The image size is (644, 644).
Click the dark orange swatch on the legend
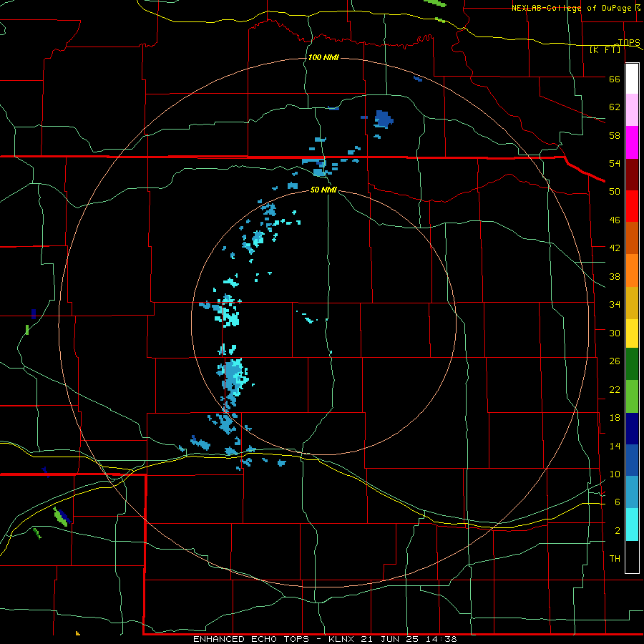pyautogui.click(x=632, y=238)
